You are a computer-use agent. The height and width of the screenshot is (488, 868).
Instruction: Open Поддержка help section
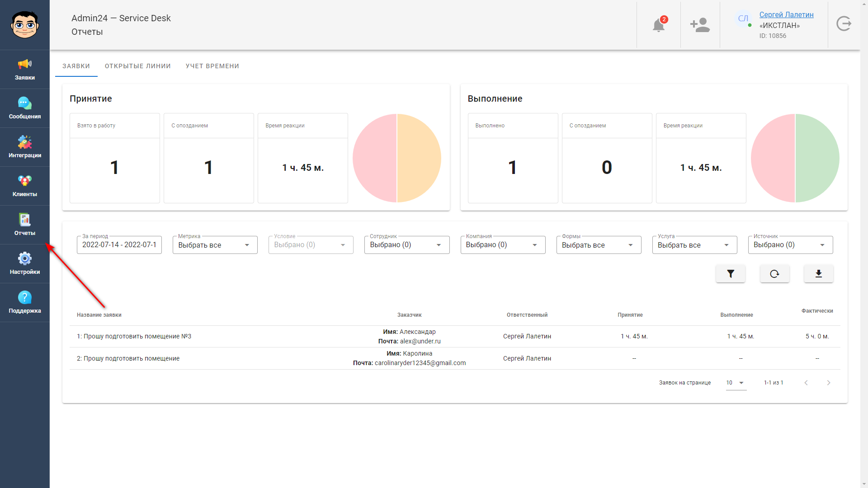click(25, 303)
